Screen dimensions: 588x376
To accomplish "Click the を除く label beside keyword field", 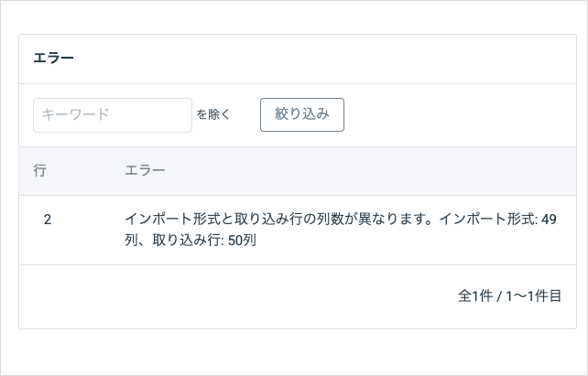I will (x=213, y=115).
